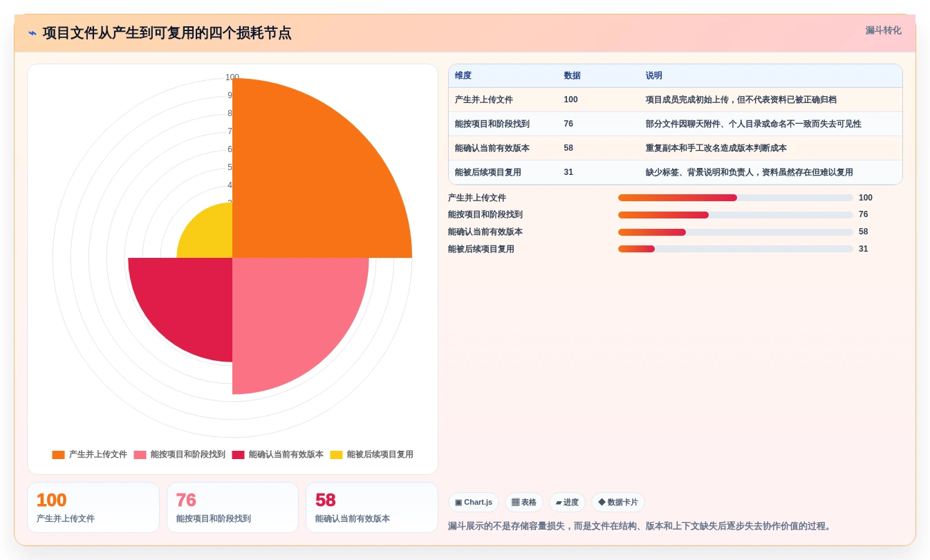Click the 数据 column header

tap(572, 76)
